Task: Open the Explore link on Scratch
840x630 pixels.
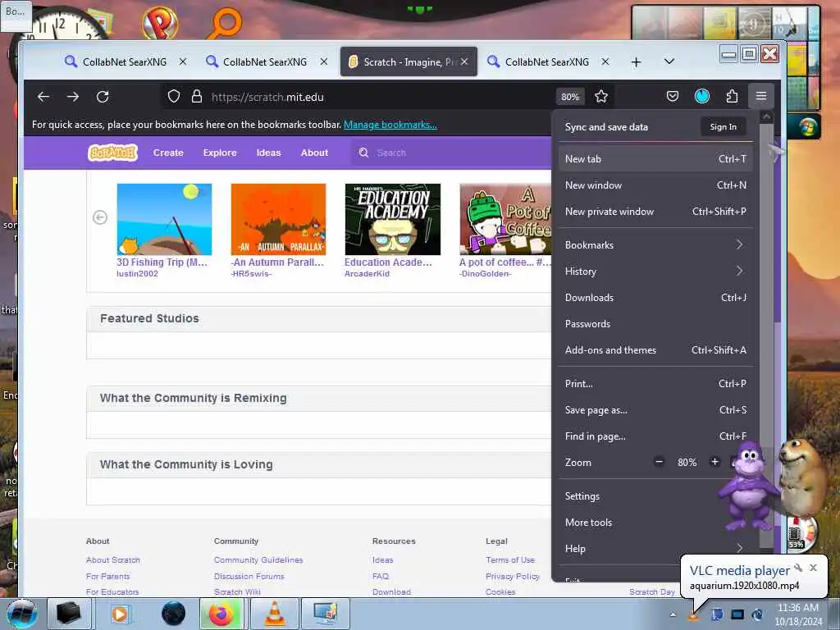Action: 220,153
